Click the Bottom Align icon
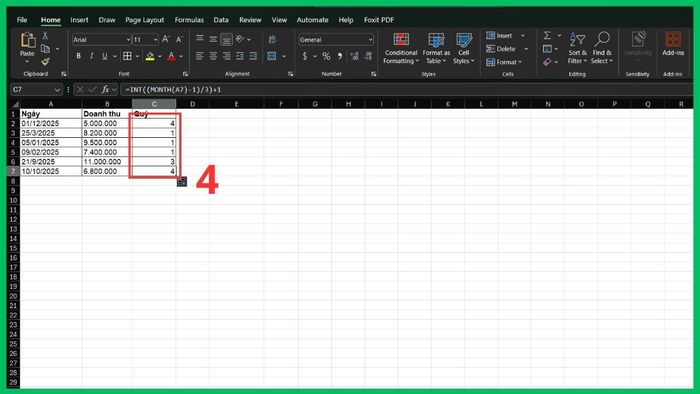 click(x=226, y=40)
